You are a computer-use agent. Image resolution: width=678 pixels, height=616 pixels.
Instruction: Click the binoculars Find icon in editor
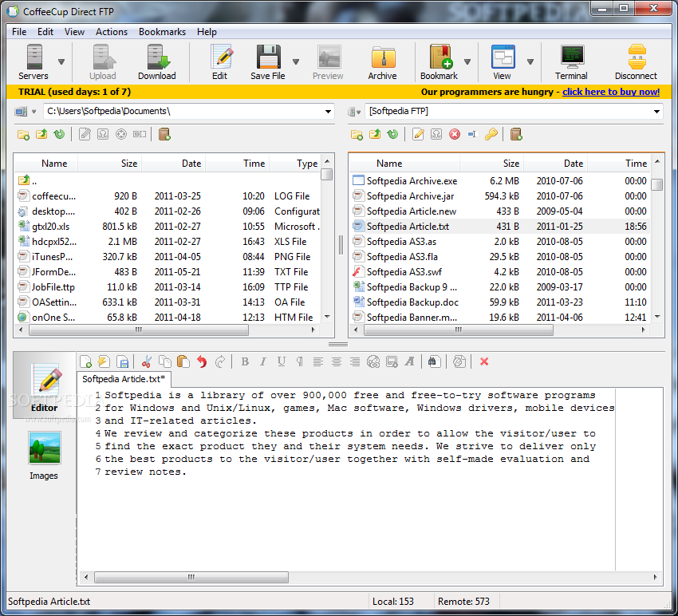434,361
